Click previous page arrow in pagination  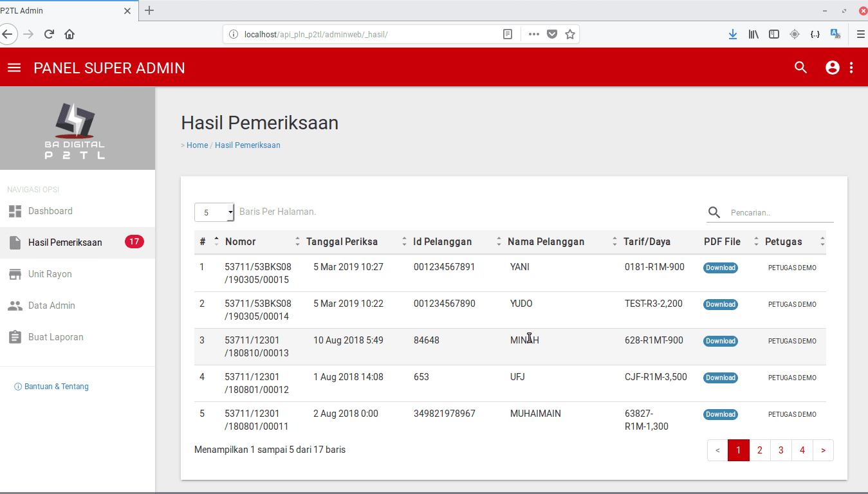(717, 450)
